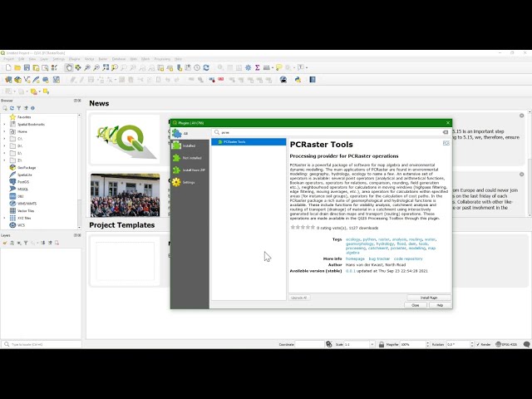Clear the plugin search box
Viewport: 532px width, 399px height.
(x=446, y=132)
